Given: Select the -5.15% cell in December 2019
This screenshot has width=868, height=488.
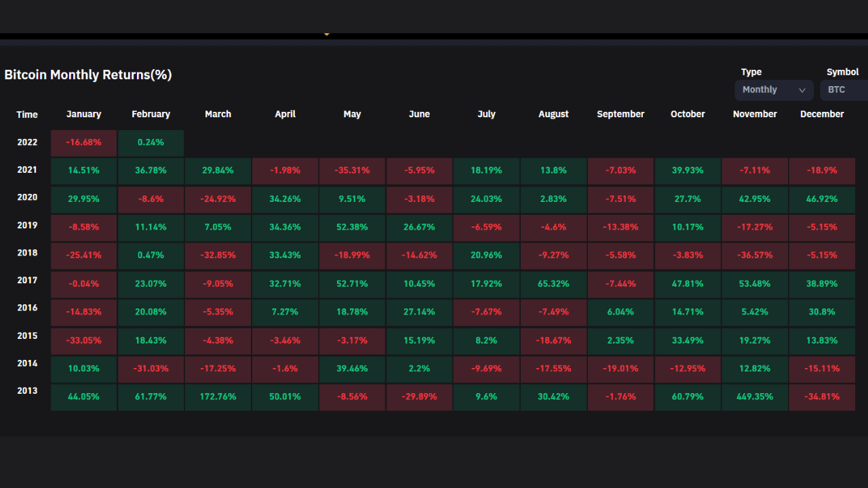Looking at the screenshot, I should (x=822, y=228).
